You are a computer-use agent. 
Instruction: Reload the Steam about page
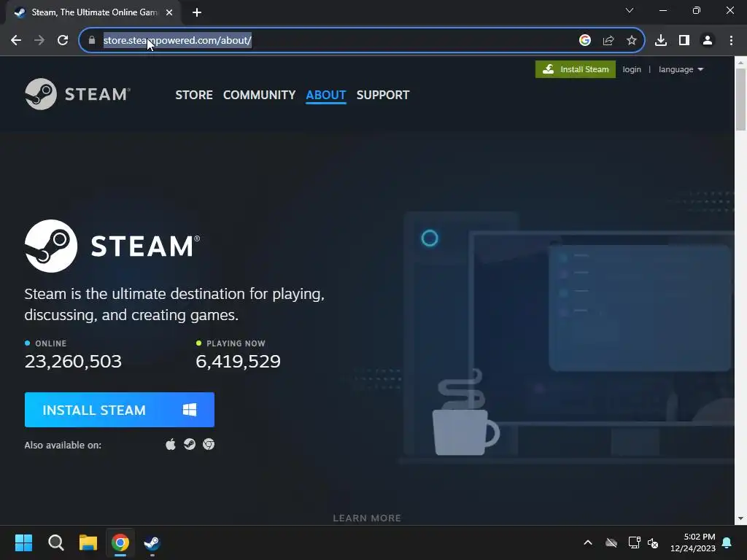tap(63, 41)
